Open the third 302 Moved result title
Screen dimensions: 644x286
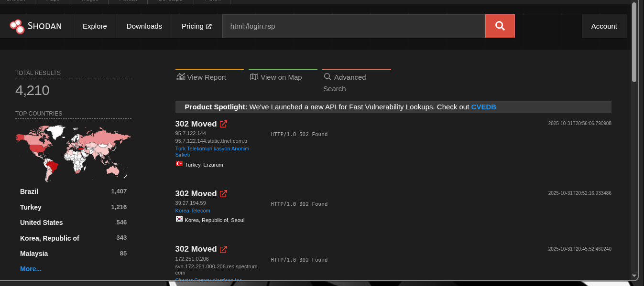point(196,249)
